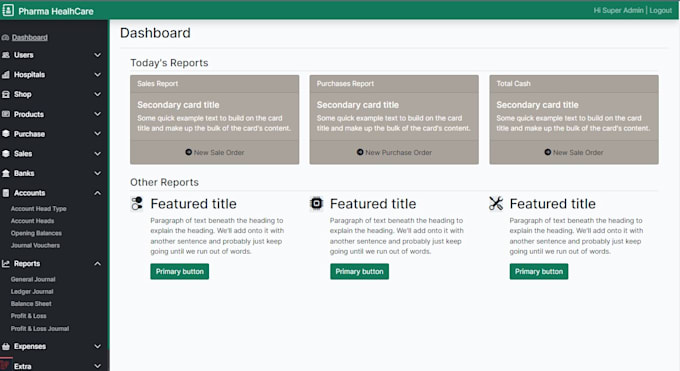The image size is (680, 371).
Task: Expand the Banks menu chevron
Action: (98, 173)
